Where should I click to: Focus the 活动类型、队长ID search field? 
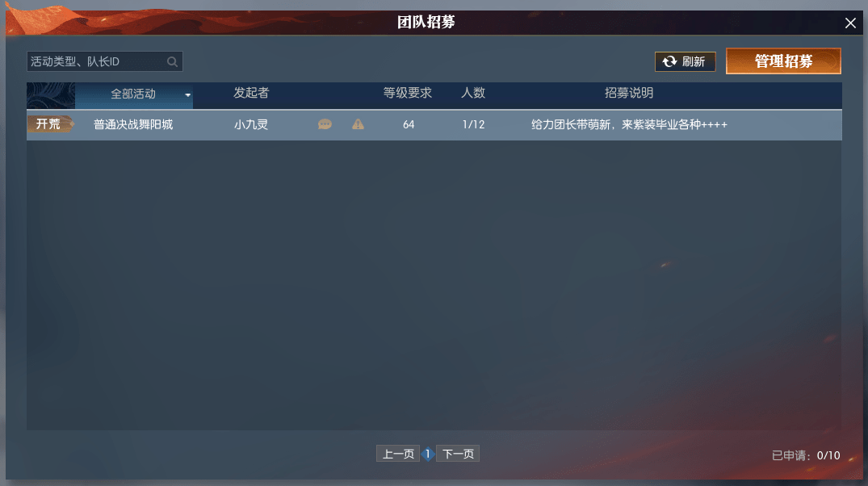(105, 61)
